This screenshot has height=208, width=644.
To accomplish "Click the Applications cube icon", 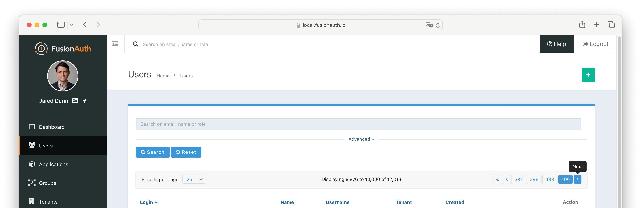I will 32,164.
